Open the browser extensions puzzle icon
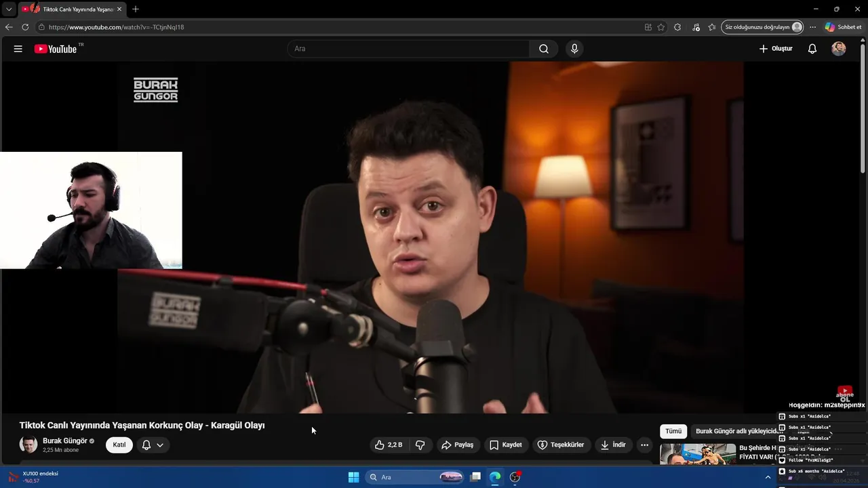This screenshot has width=868, height=488. (677, 27)
